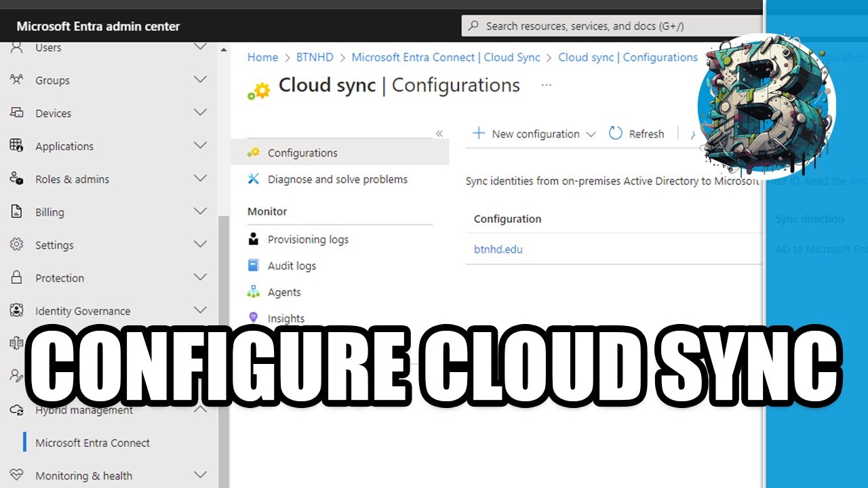Image resolution: width=868 pixels, height=488 pixels.
Task: Click the Protection lock icon
Action: [17, 278]
